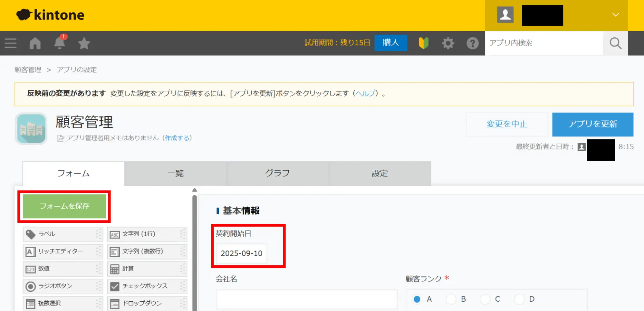Open the hamburger menu icon
Screen dimensions: 644x311
pos(11,43)
